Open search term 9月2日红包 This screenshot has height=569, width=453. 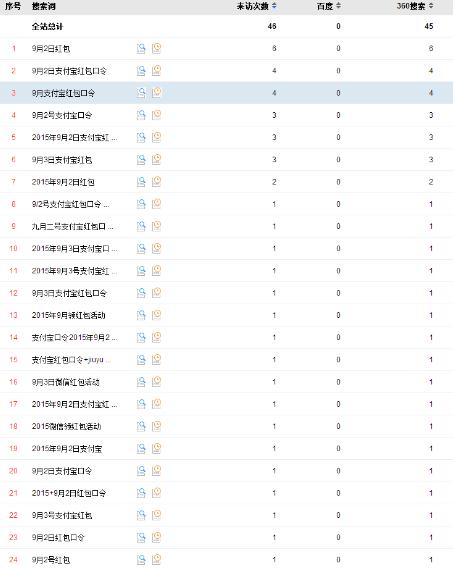point(51,49)
